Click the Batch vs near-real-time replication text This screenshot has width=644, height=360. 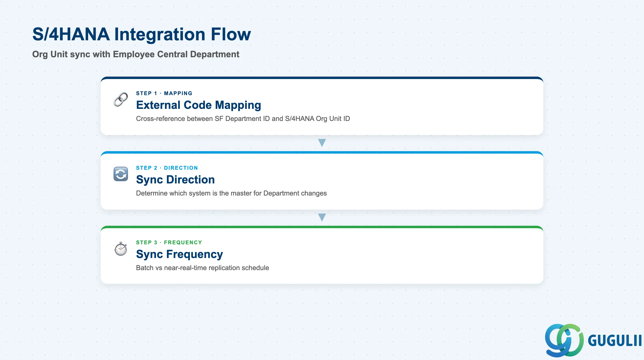[202, 268]
